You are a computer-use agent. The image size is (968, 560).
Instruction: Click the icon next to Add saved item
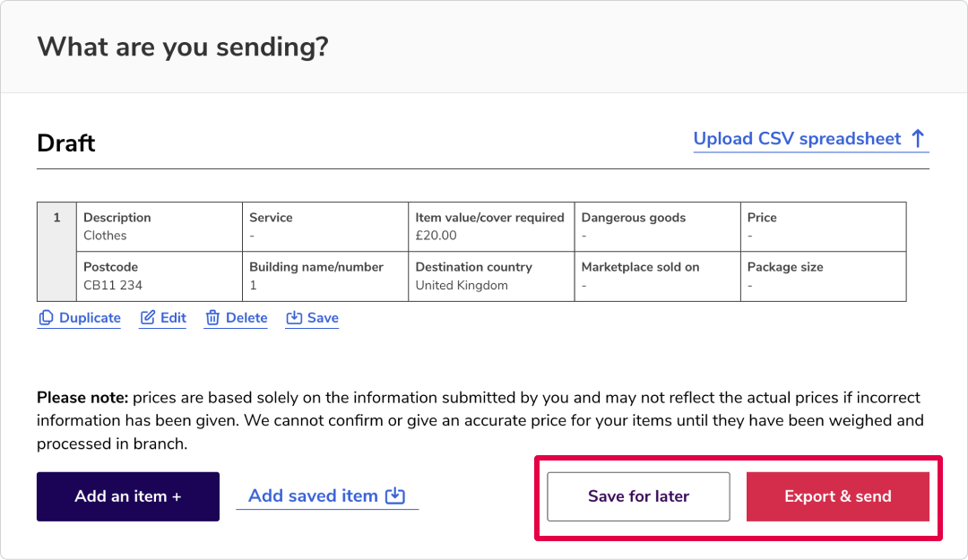[395, 495]
